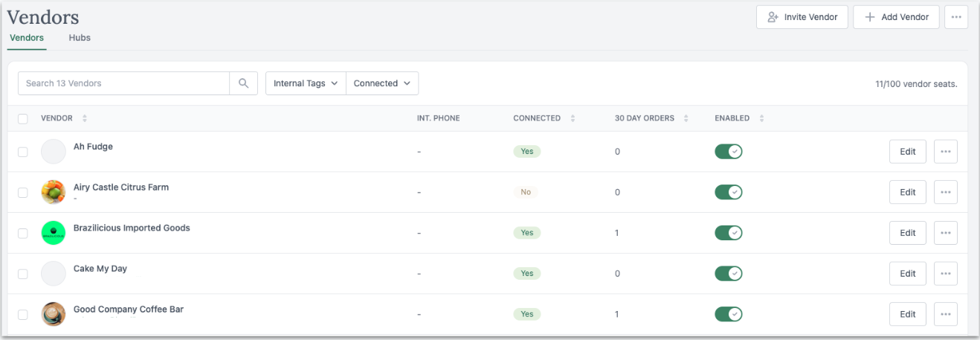Switch to the Hubs tab
The height and width of the screenshot is (340, 980).
tap(80, 38)
